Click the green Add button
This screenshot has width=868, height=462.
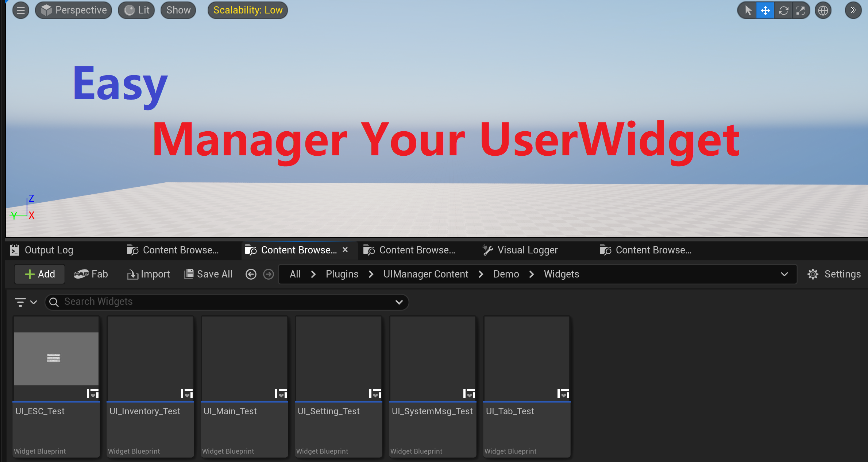pyautogui.click(x=39, y=274)
